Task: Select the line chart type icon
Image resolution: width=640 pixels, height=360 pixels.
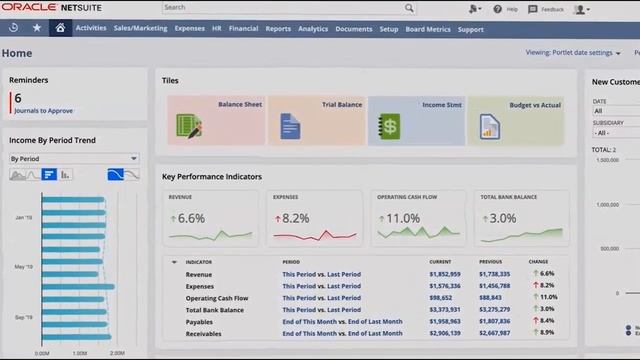Action: (33, 175)
